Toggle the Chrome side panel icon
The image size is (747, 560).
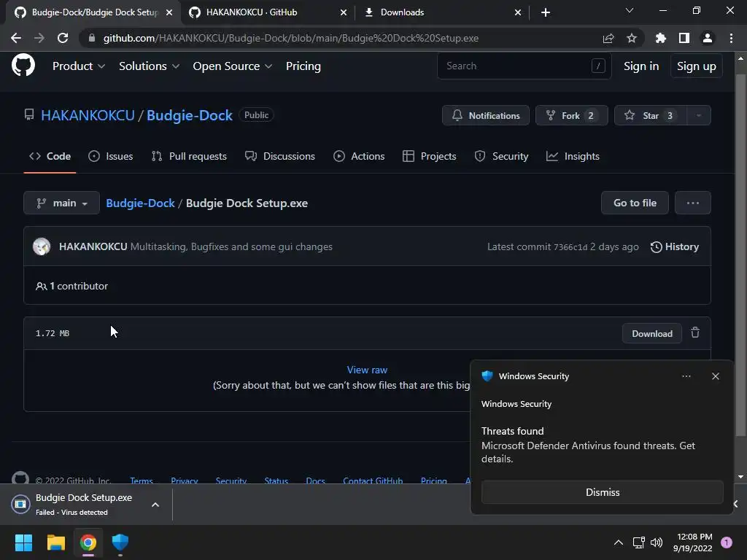click(684, 38)
